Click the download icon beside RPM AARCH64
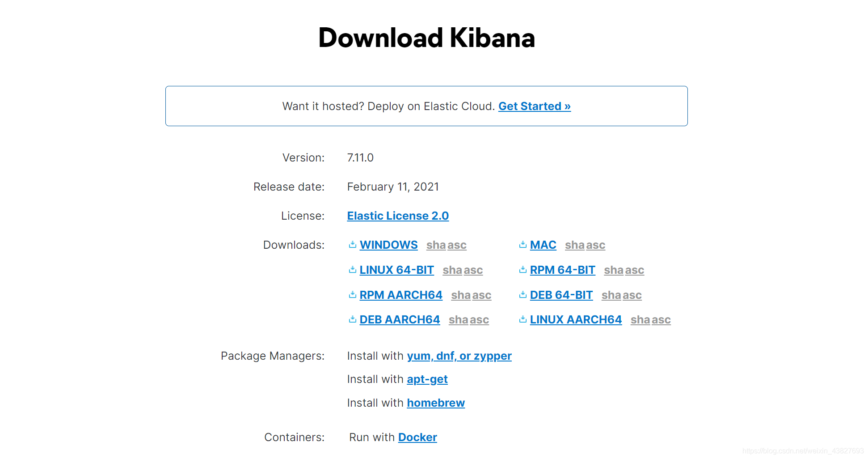Screen dimensions: 868x459 (x=353, y=294)
